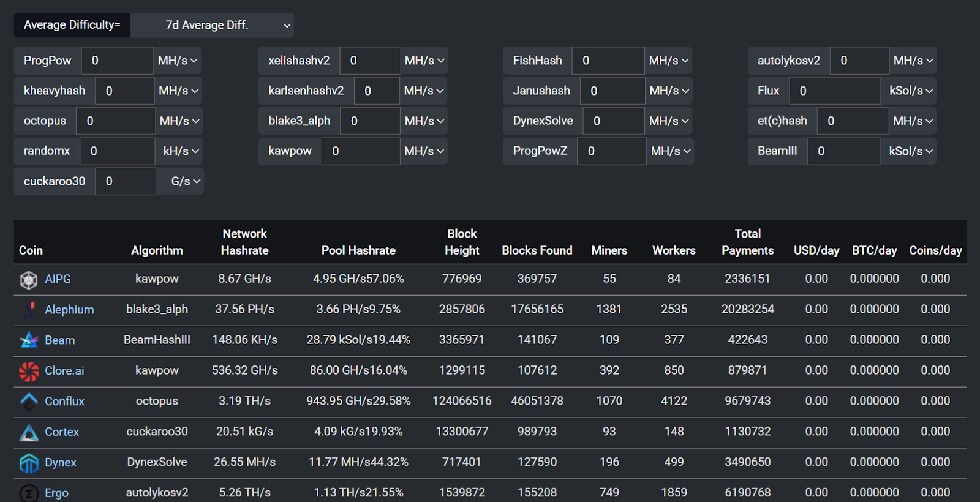Click the AIPG coin logo icon
Screen dimensions: 980x502
29,280
